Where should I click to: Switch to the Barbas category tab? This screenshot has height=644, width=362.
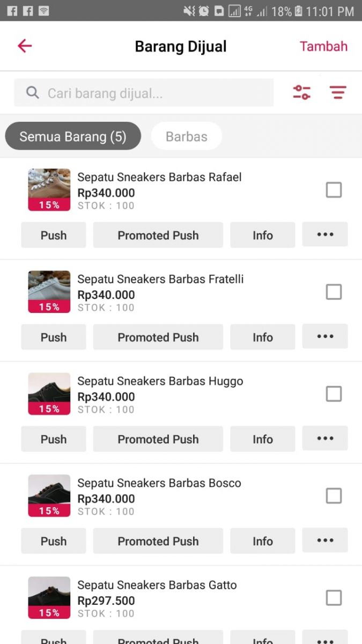pyautogui.click(x=186, y=136)
